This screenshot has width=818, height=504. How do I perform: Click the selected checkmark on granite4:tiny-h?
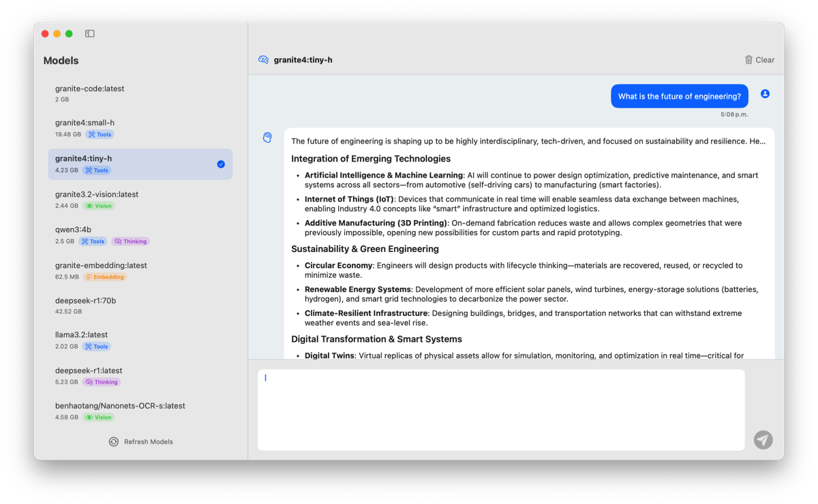tap(221, 164)
